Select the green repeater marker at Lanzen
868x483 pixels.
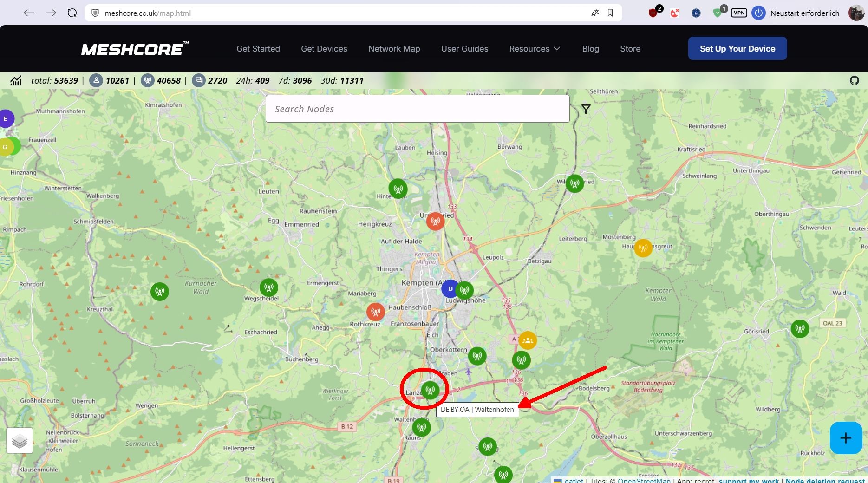430,390
